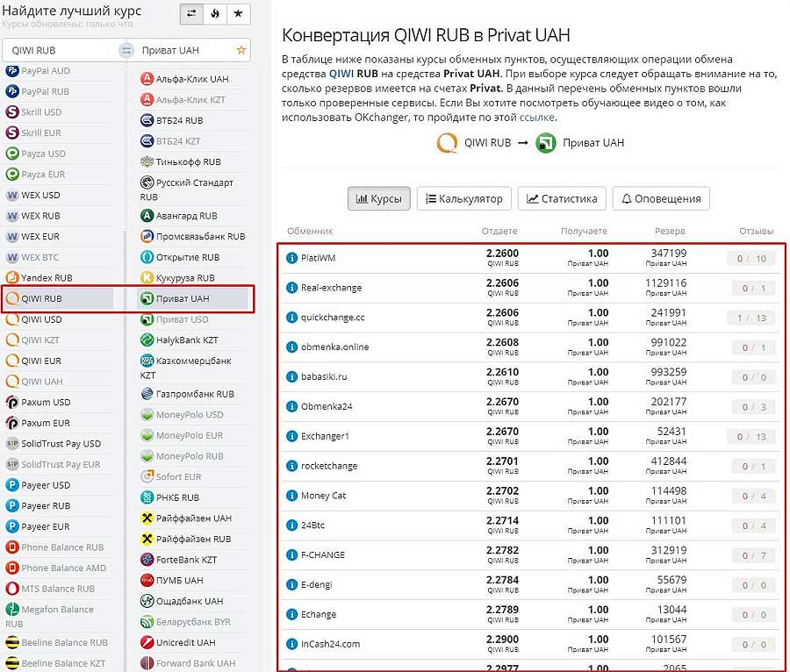Select WEX RUB in the give list
The width and height of the screenshot is (790, 672).
(33, 216)
